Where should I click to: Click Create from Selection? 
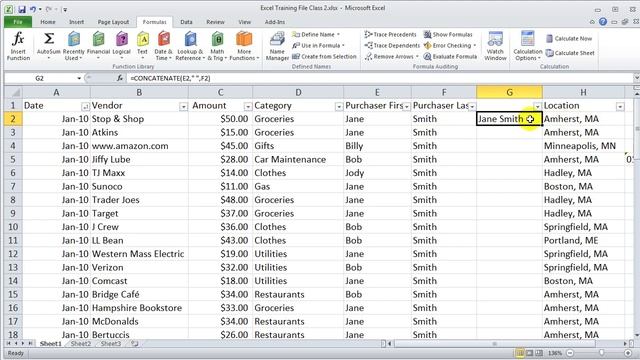pos(324,57)
